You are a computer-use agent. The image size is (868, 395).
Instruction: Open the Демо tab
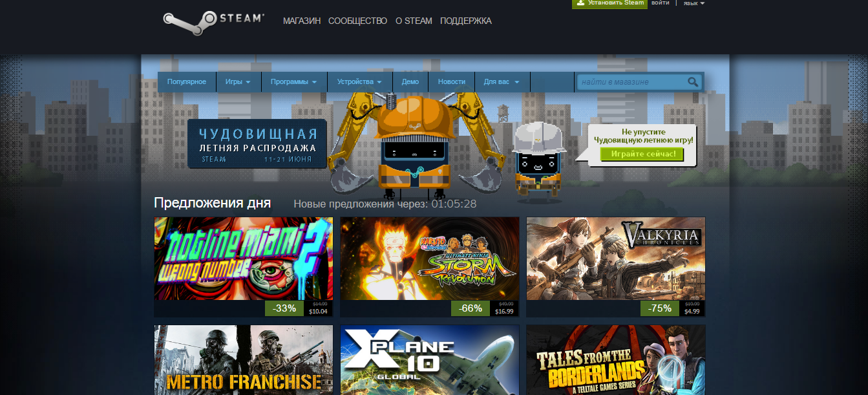(410, 82)
